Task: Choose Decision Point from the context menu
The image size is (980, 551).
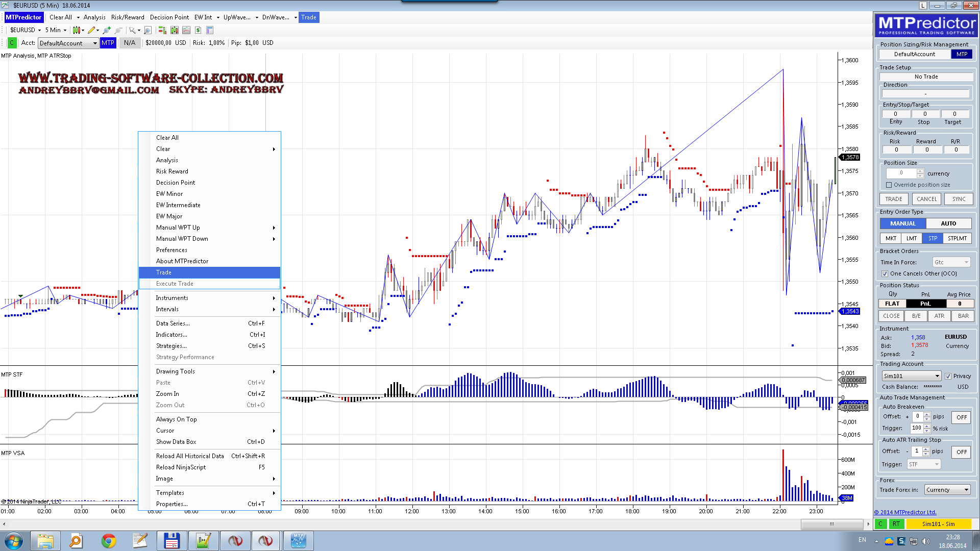Action: point(176,183)
